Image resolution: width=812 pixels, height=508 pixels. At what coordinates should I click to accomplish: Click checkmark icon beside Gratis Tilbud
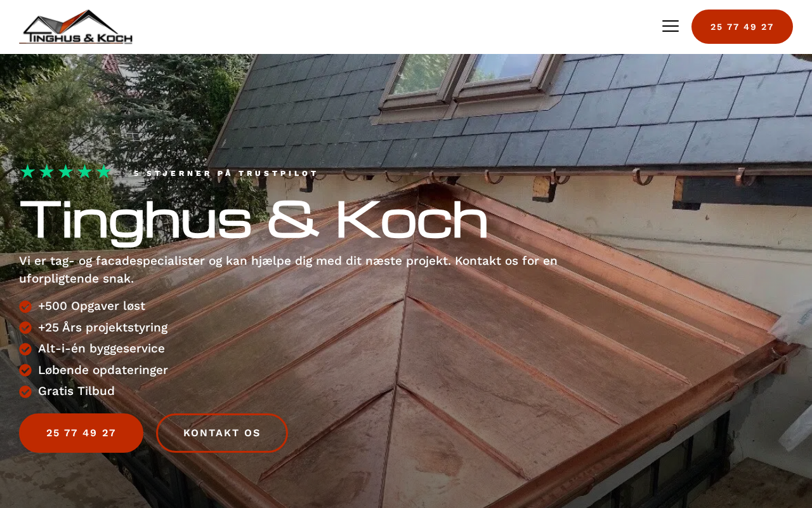click(25, 392)
